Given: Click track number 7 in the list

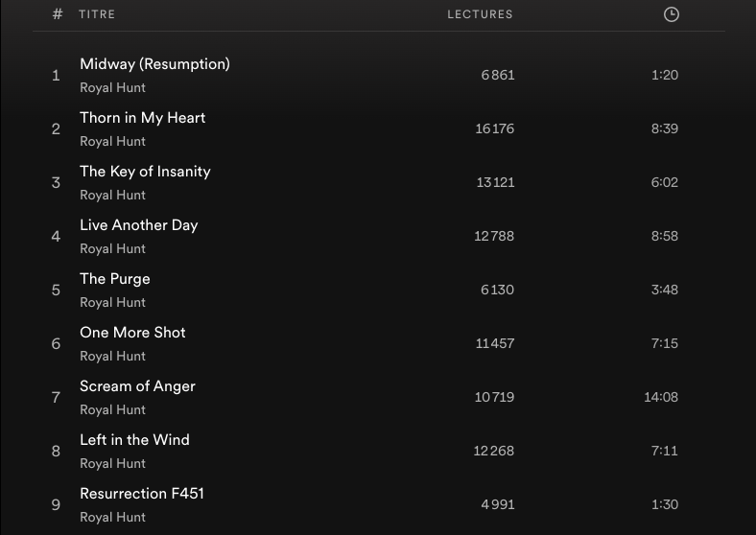Looking at the screenshot, I should click(x=56, y=397).
